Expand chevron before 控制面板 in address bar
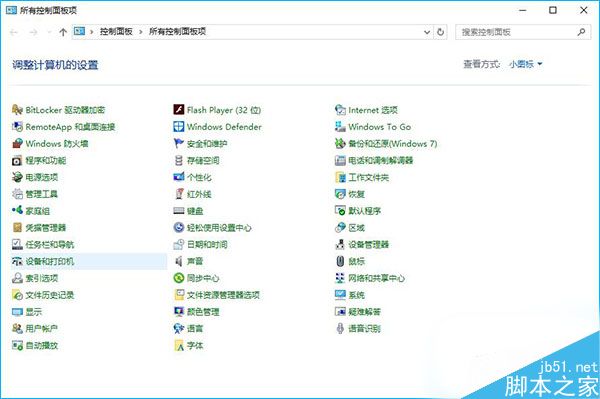600x399 pixels. coord(92,32)
